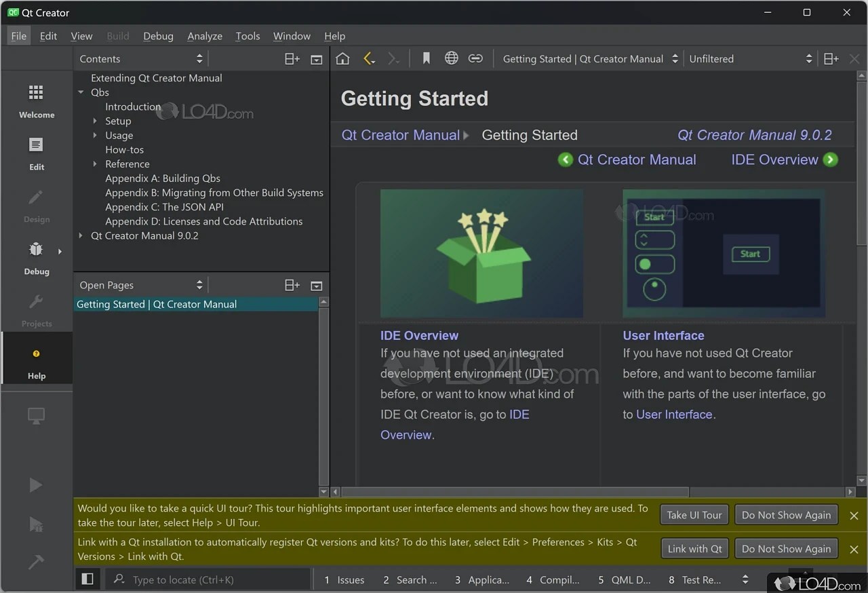
Task: Click the green Run play button
Action: pos(36,485)
